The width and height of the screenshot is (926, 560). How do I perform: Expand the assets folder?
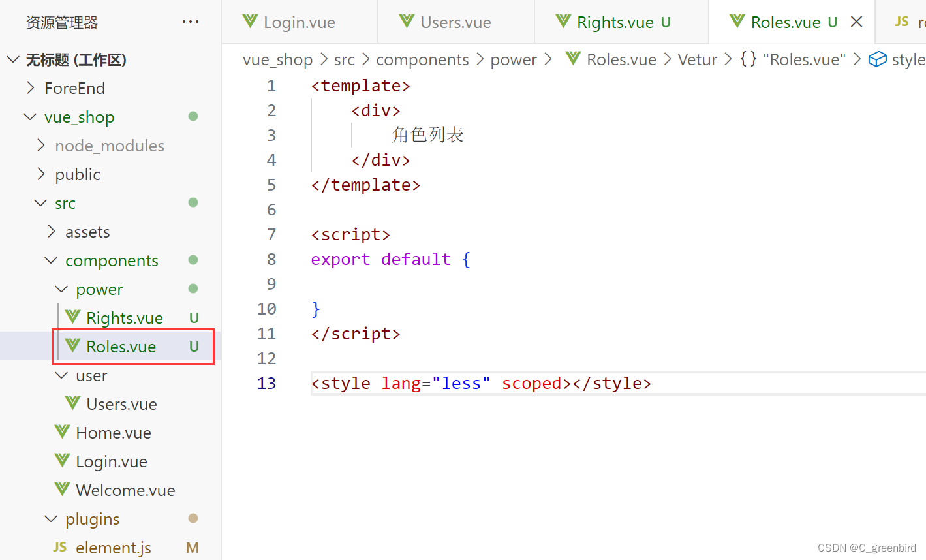tap(52, 231)
